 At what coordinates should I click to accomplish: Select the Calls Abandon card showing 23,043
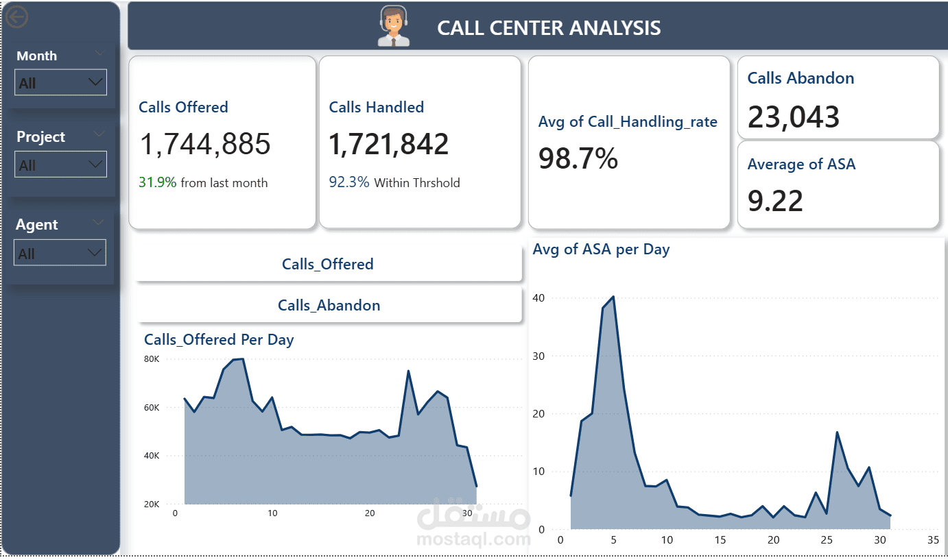coord(838,97)
